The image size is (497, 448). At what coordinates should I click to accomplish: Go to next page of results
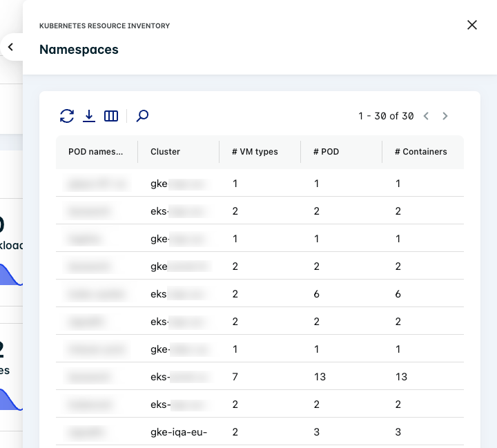(x=445, y=116)
